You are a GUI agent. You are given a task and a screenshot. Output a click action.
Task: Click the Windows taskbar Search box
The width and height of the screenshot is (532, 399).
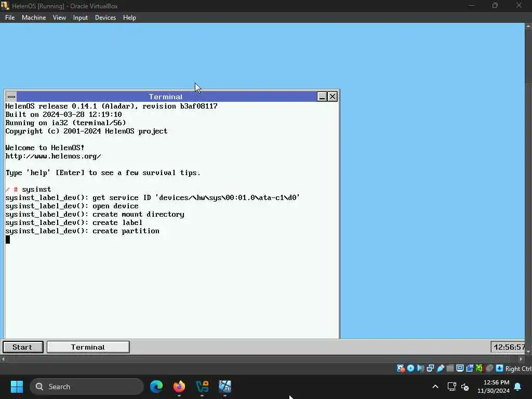(x=87, y=387)
